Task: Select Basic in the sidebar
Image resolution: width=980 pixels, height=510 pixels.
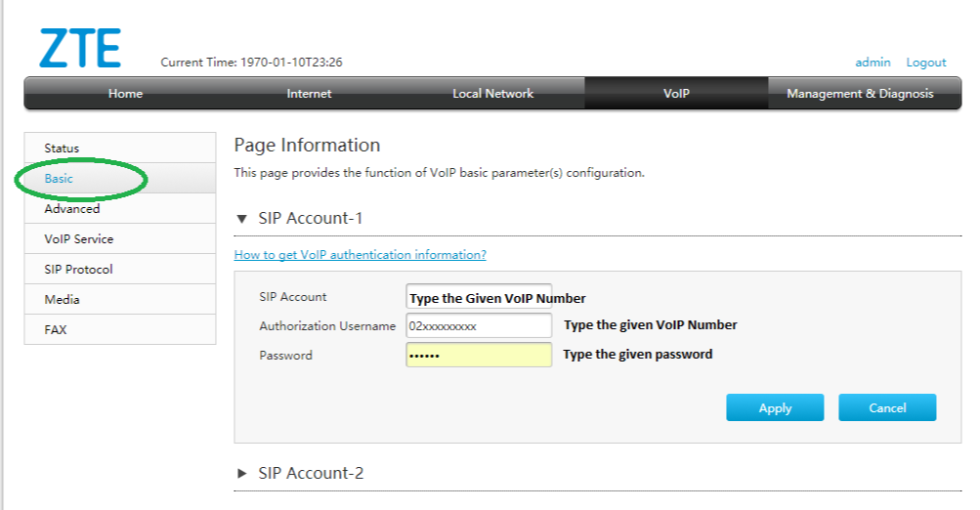Action: pos(59,179)
